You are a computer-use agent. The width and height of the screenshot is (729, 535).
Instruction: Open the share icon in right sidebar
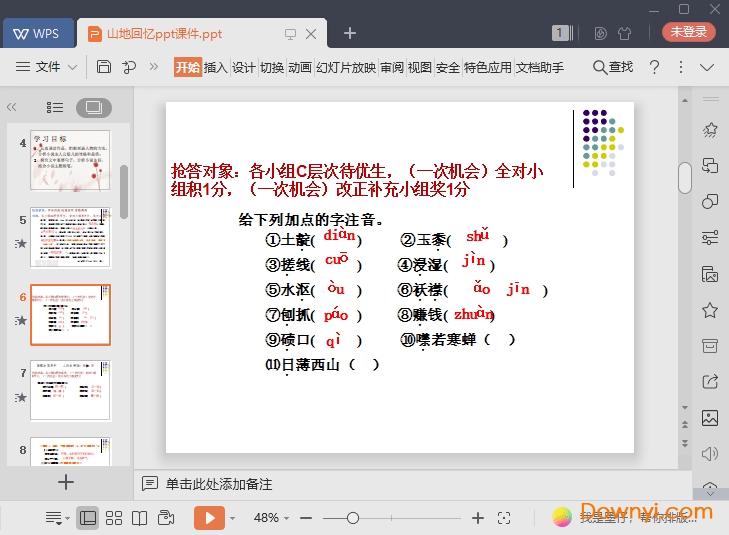(x=710, y=381)
